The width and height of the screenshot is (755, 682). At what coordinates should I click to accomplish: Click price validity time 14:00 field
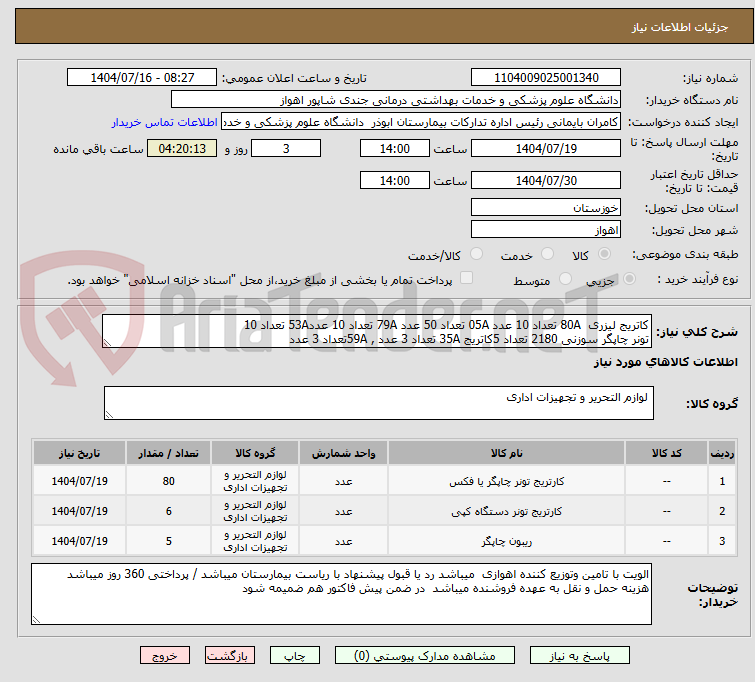[394, 181]
